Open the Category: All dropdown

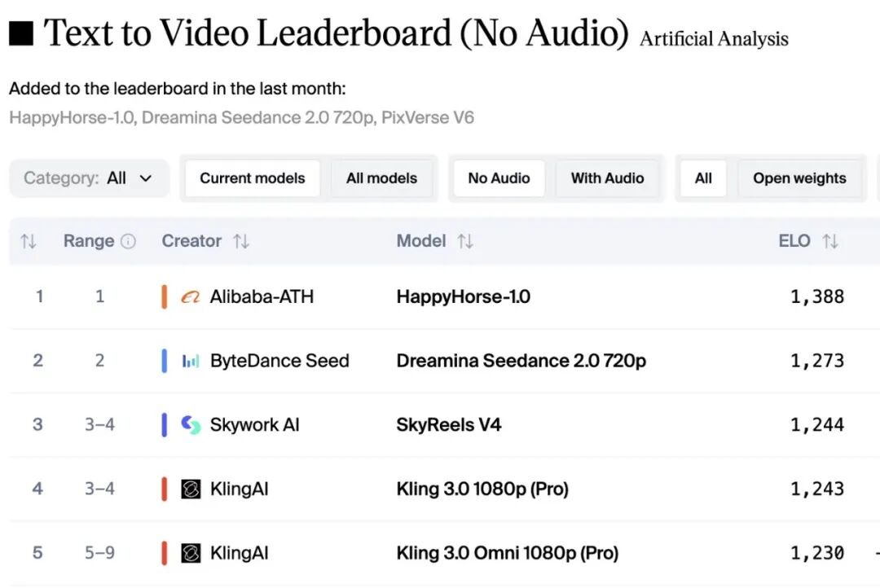click(90, 178)
